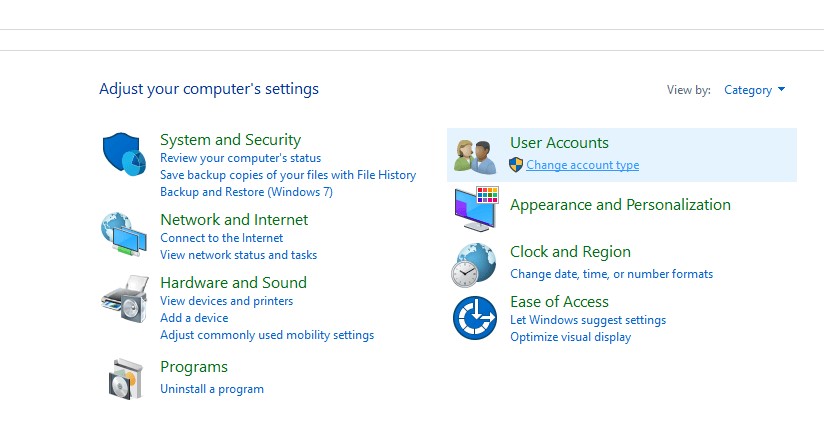This screenshot has width=824, height=446.
Task: Select Change account type link
Action: pos(582,165)
